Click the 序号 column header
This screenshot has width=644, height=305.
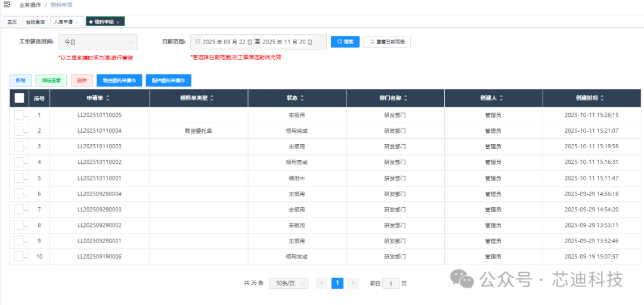click(39, 98)
